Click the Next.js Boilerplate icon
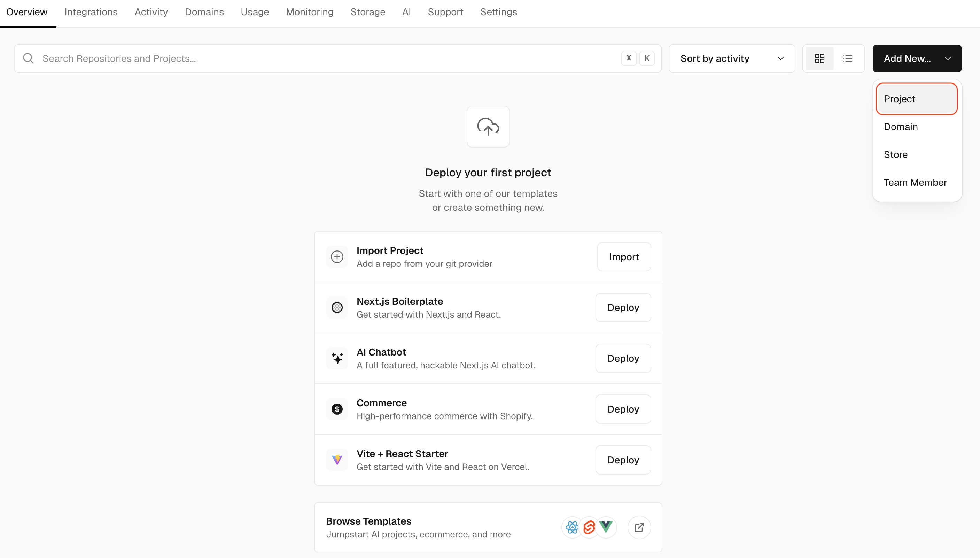Viewport: 980px width, 558px height. click(x=337, y=308)
